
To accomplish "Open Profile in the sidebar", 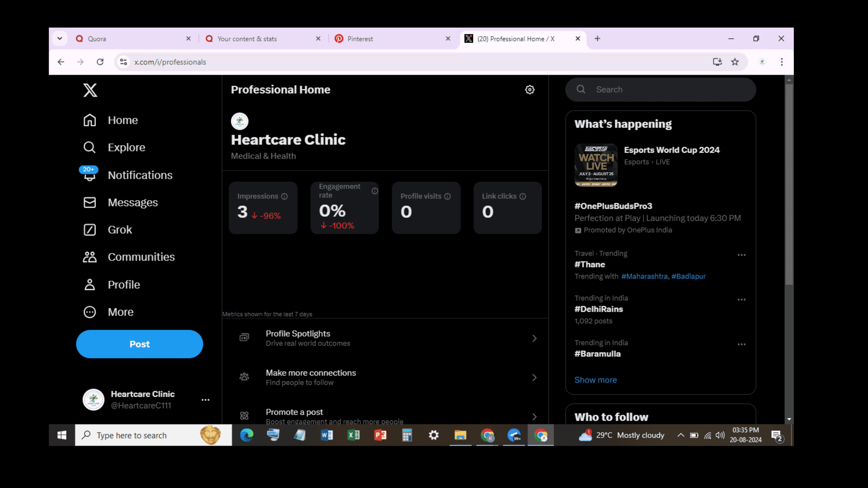I will [112, 285].
